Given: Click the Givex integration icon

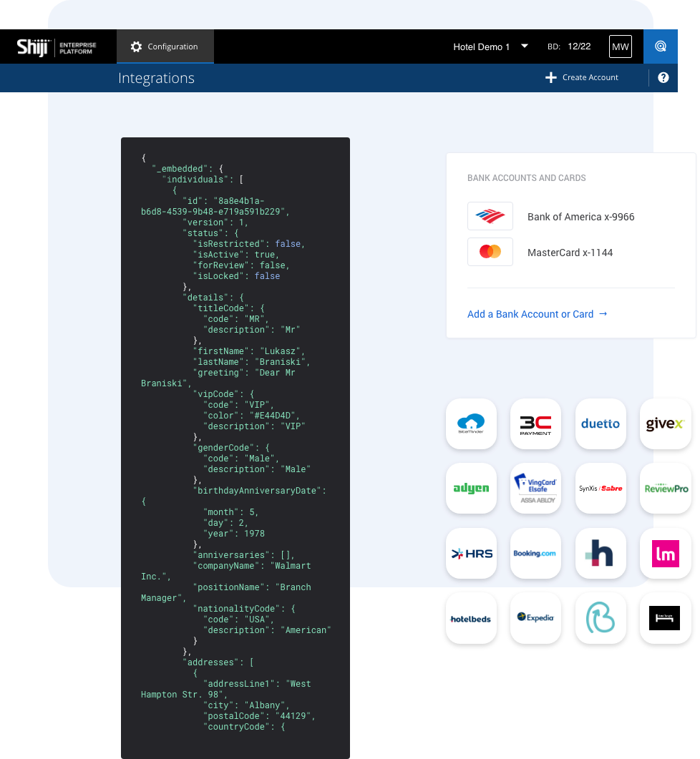Looking at the screenshot, I should coord(665,423).
